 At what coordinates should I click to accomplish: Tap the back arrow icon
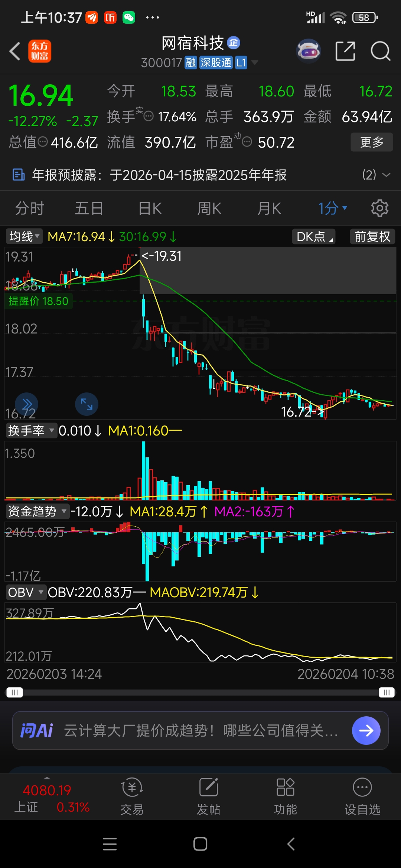[15, 51]
